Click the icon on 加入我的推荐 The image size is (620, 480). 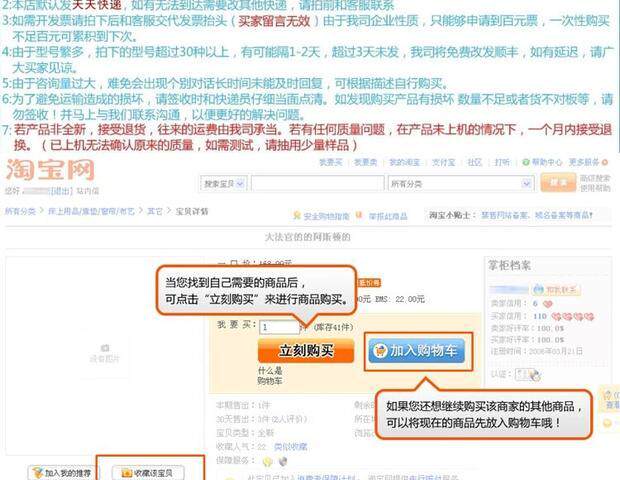point(38,473)
